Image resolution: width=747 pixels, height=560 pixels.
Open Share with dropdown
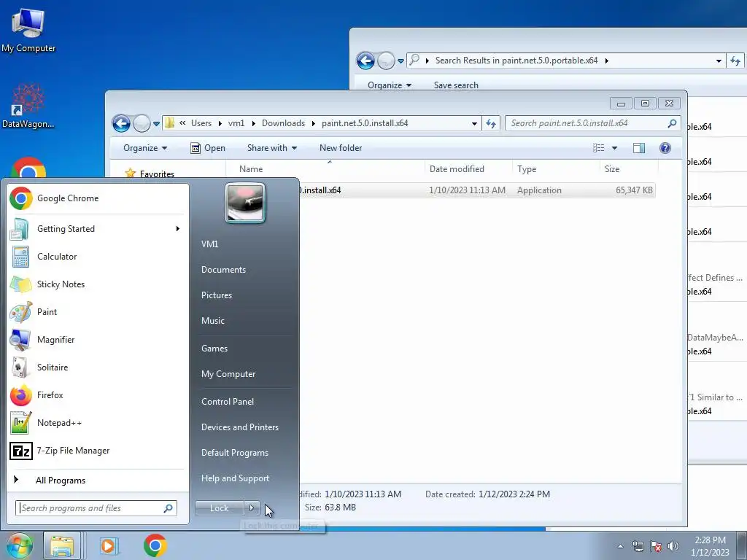[272, 148]
